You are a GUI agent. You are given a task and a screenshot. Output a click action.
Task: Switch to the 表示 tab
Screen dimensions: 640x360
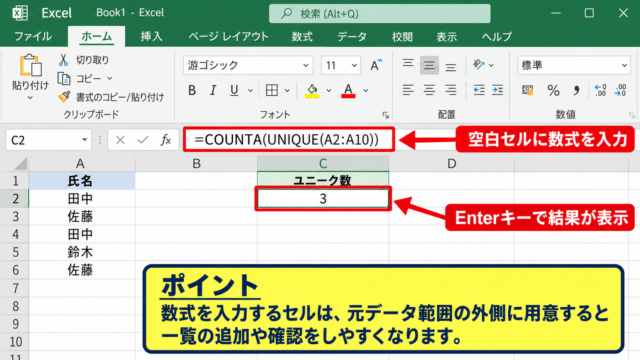point(447,37)
